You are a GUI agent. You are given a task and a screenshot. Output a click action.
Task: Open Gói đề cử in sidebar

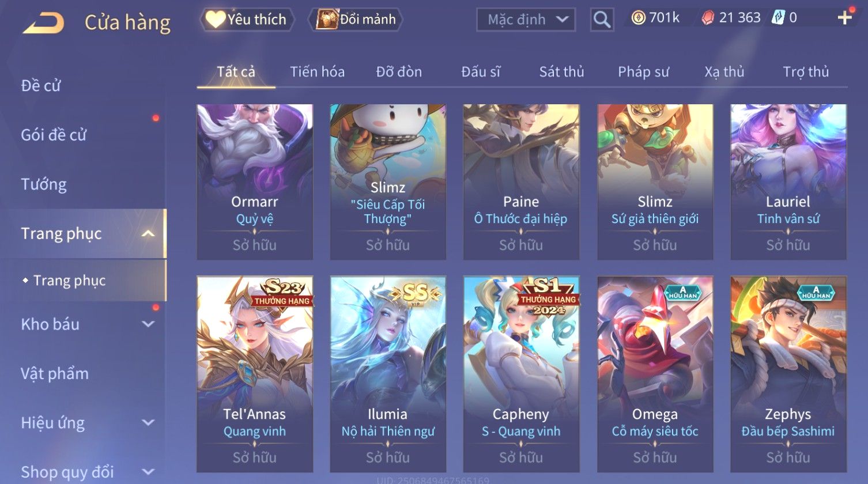coord(54,135)
